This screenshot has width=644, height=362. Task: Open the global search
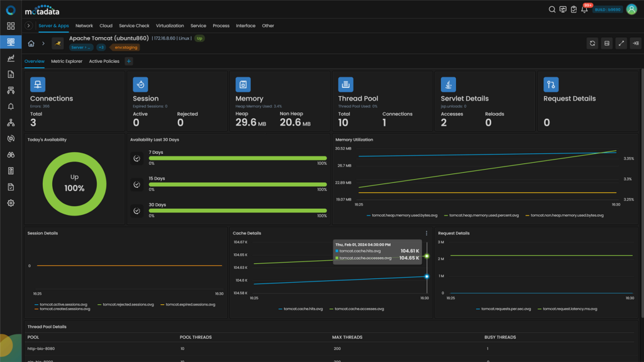(x=552, y=9)
